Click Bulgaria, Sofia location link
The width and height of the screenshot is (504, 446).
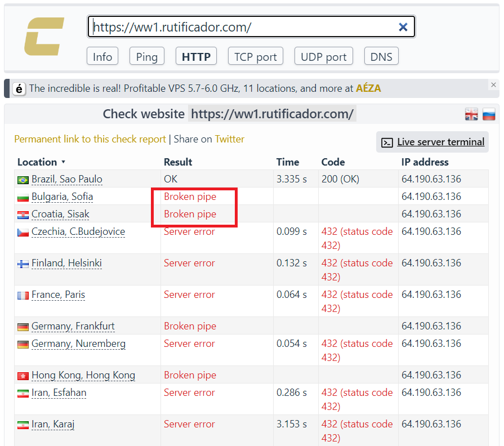tap(63, 197)
